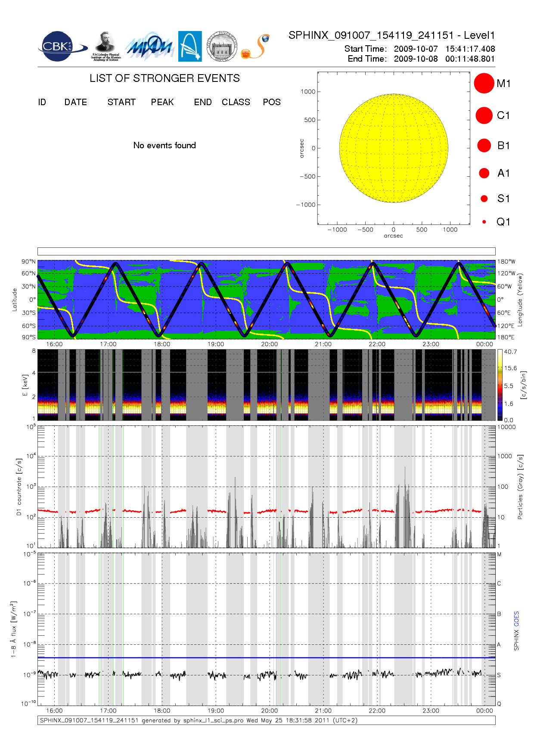Viewport: 534px width, 756px height.
Task: Select the M1 red circle legend marker
Action: (x=484, y=83)
